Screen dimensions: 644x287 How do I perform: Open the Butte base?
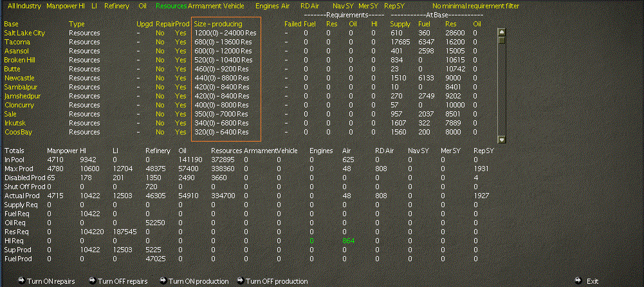click(12, 69)
